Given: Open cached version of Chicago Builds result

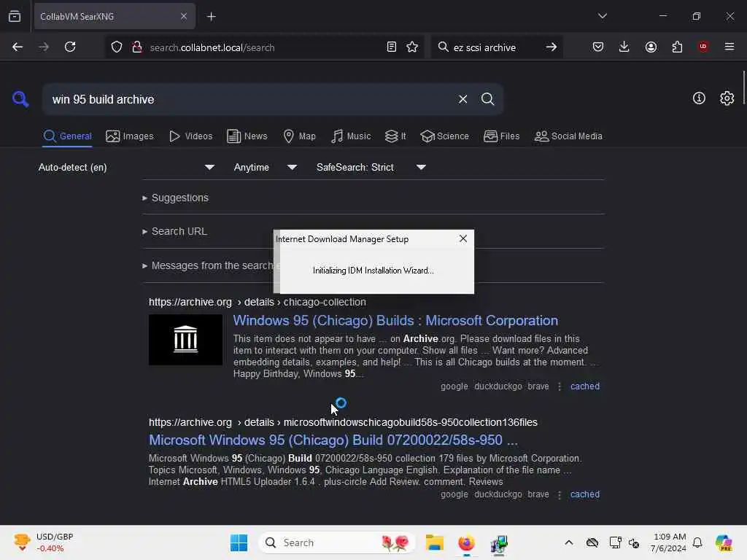Looking at the screenshot, I should 585,386.
